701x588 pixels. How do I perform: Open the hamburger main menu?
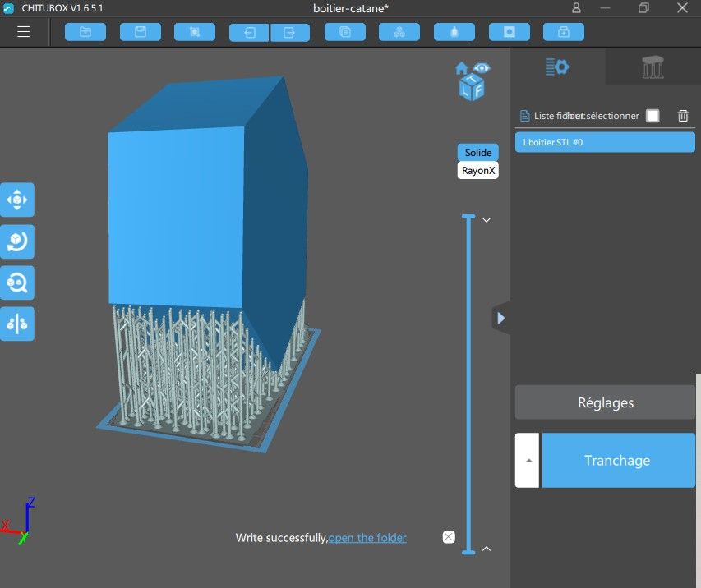(23, 32)
